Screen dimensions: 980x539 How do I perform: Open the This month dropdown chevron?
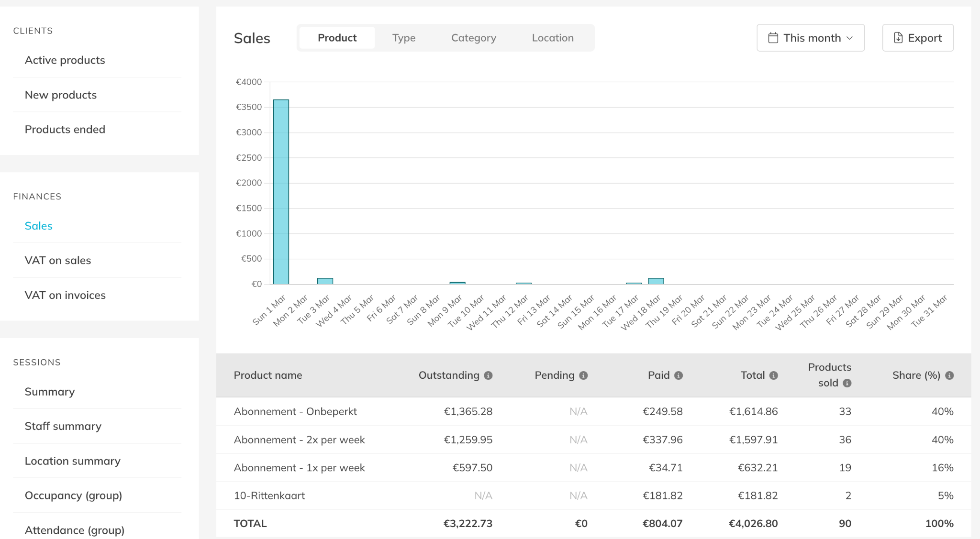pyautogui.click(x=850, y=38)
